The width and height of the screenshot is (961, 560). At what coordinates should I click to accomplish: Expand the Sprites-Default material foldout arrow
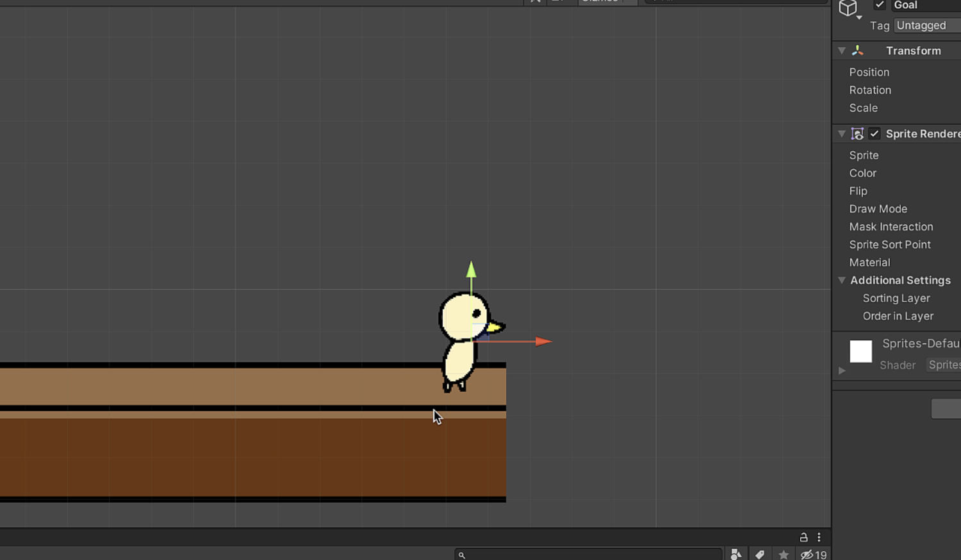pos(842,371)
